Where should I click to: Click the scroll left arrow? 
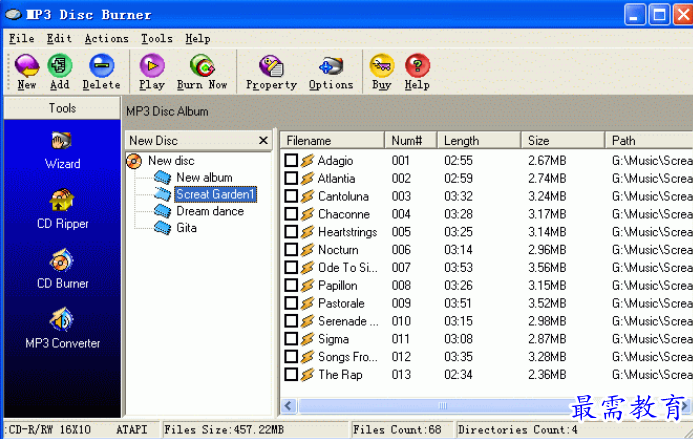289,405
